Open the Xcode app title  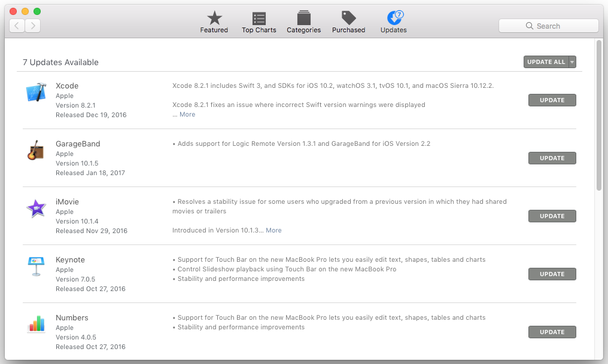(x=67, y=85)
